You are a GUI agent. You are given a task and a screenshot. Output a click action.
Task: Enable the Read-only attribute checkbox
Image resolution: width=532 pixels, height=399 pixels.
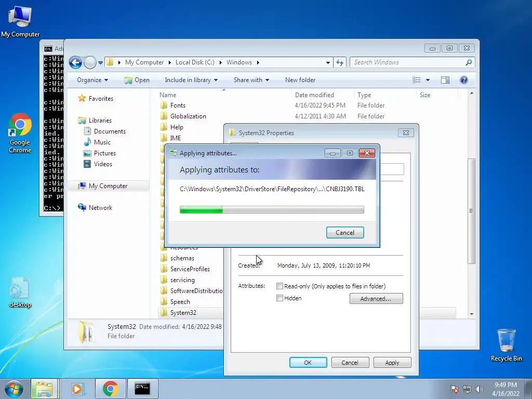point(280,286)
